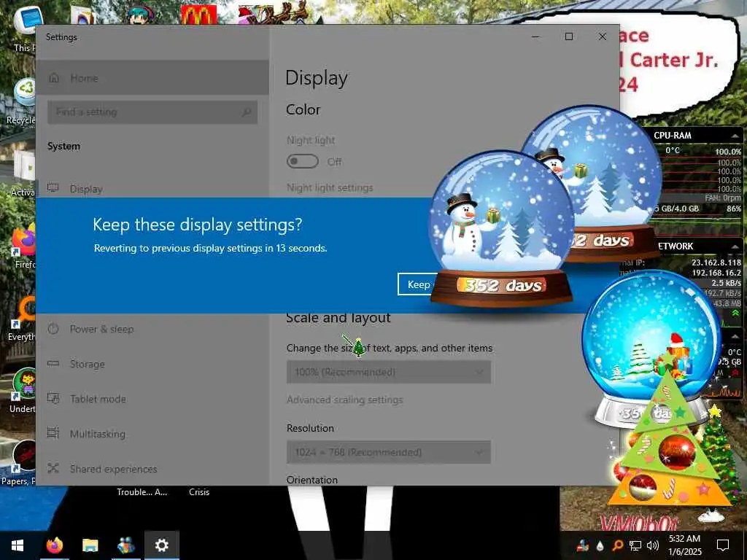Click the first tray icon with red badge
The height and width of the screenshot is (560, 747).
tap(582, 545)
